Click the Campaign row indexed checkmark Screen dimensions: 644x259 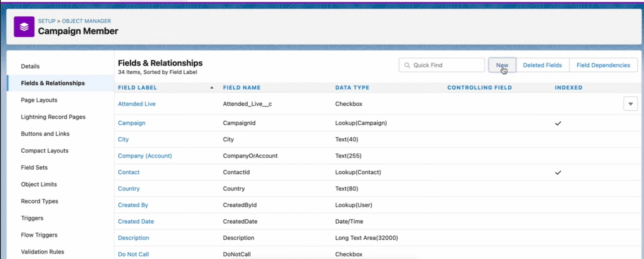558,123
